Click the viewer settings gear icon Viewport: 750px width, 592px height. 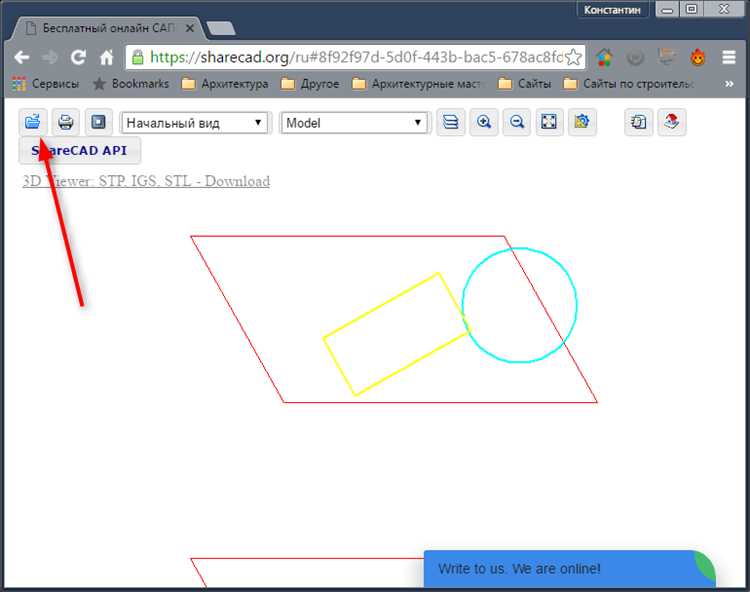pyautogui.click(x=581, y=123)
